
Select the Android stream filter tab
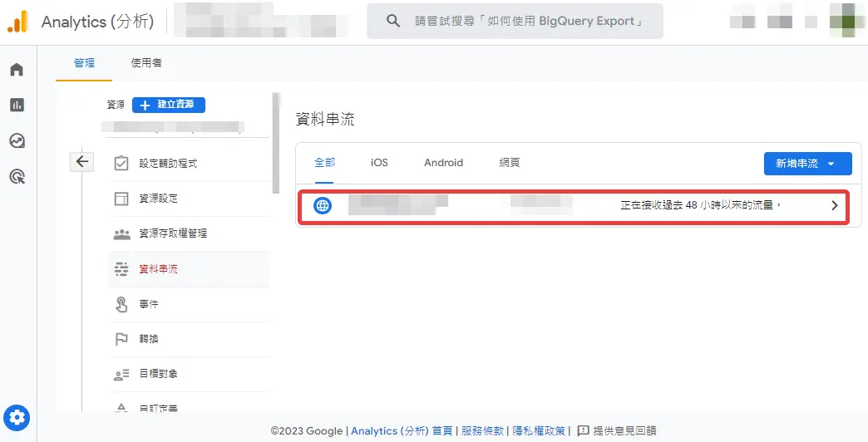click(443, 163)
